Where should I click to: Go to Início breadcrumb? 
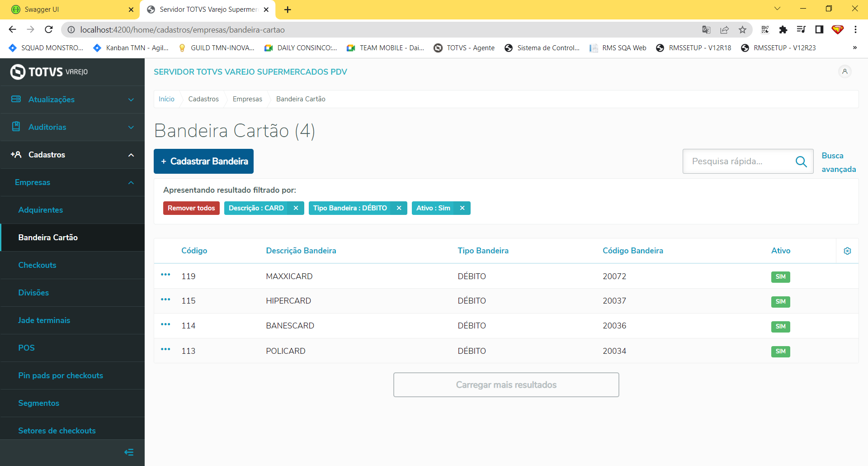click(x=166, y=99)
